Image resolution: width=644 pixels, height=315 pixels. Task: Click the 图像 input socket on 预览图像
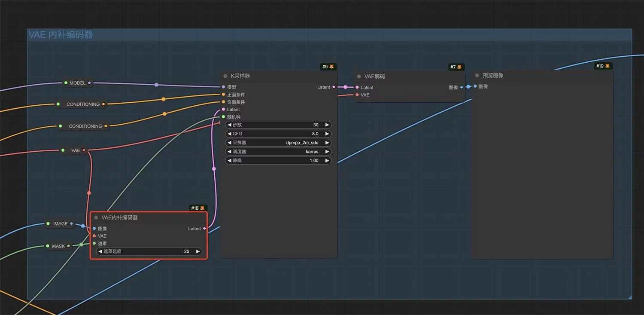tap(475, 86)
